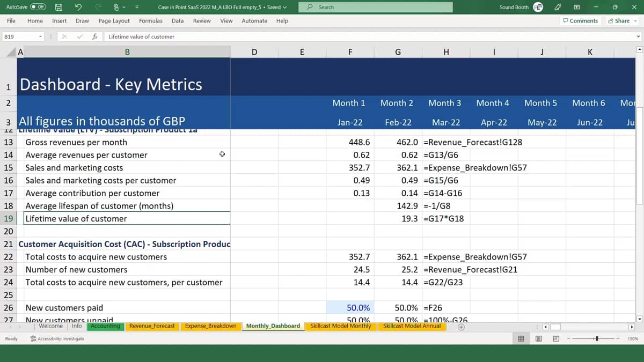Open the Comments pane
The height and width of the screenshot is (362, 644).
[581, 21]
